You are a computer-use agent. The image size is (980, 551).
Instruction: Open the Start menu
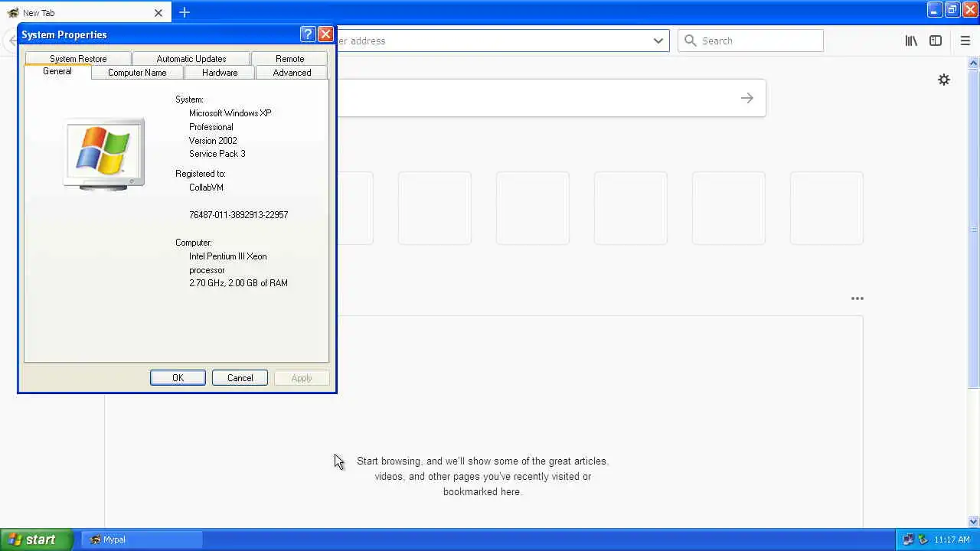[x=36, y=540]
